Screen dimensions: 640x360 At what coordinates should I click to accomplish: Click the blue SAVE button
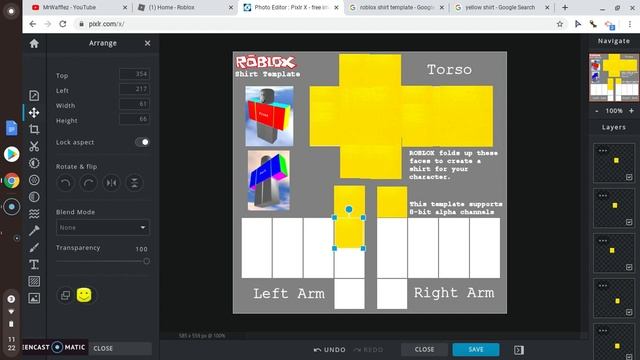pyautogui.click(x=476, y=349)
